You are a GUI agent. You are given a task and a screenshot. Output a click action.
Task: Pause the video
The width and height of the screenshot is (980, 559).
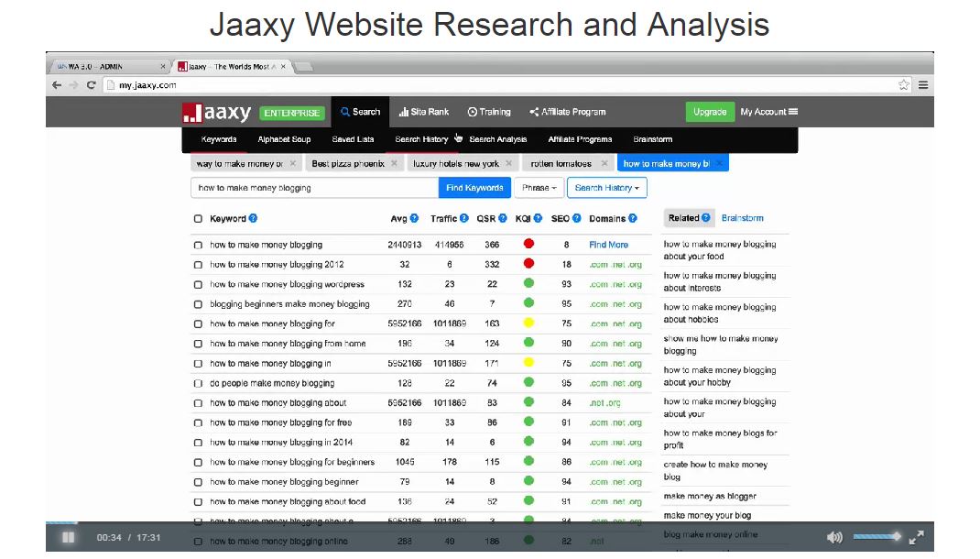pos(68,537)
